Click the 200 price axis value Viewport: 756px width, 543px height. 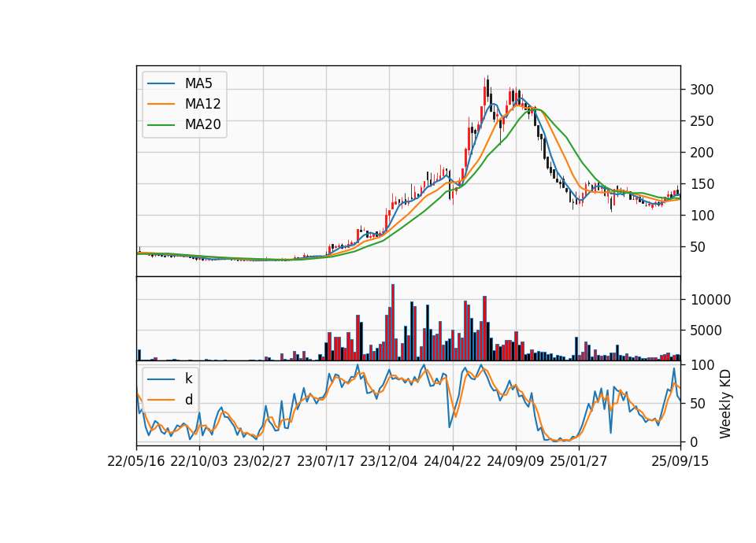tap(702, 153)
